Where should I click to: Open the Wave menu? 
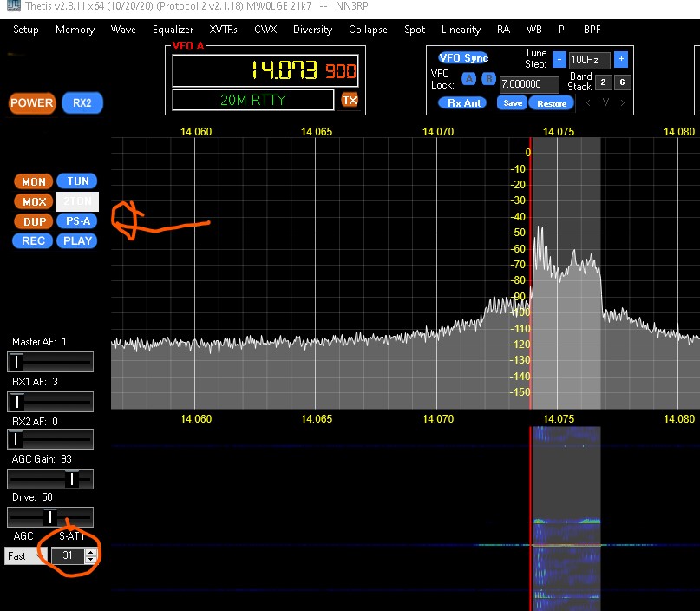[123, 30]
